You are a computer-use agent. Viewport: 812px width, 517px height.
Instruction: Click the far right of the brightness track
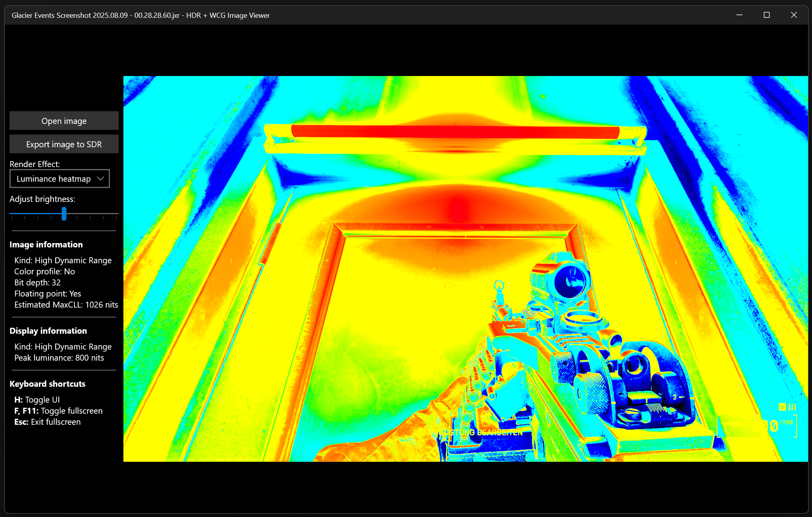tap(117, 214)
